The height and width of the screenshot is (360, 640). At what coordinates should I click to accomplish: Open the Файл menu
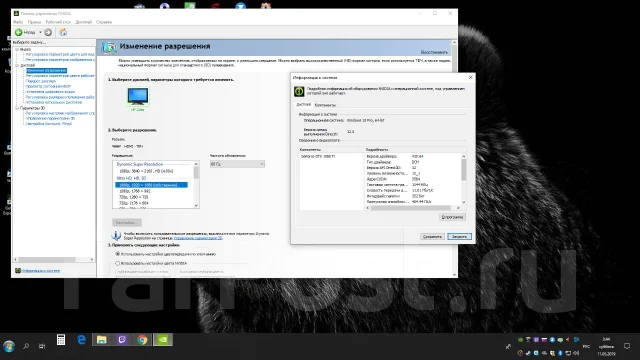(x=18, y=22)
